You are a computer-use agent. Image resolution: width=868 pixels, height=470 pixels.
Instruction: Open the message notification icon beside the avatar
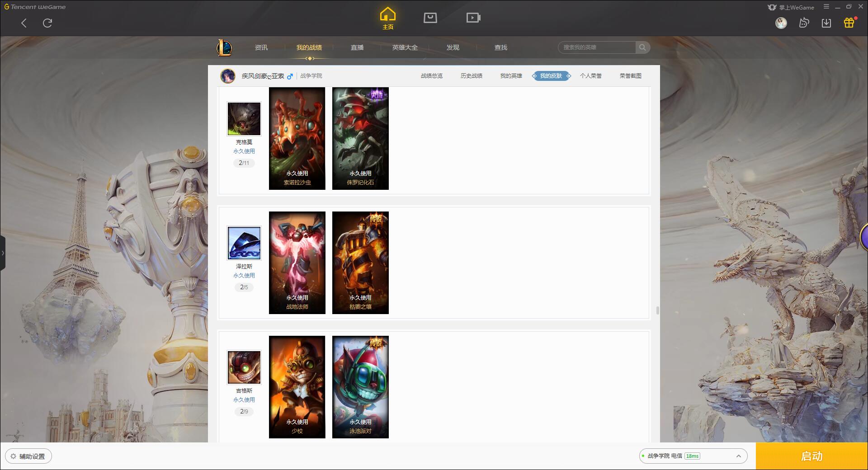(x=804, y=23)
